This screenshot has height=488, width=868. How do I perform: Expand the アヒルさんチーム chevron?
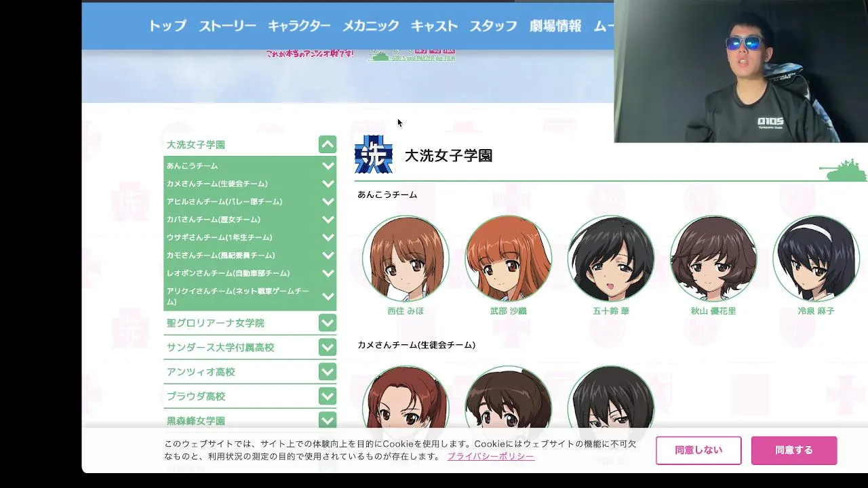(x=328, y=201)
